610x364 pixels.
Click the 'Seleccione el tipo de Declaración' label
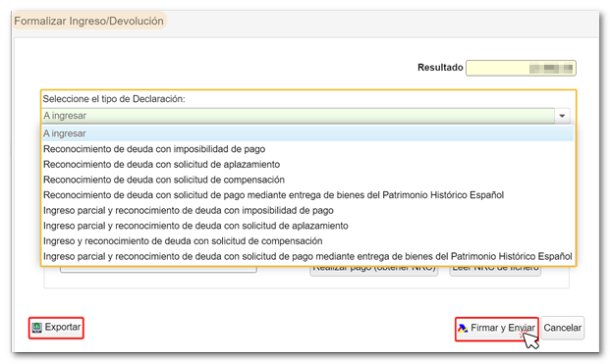(114, 99)
